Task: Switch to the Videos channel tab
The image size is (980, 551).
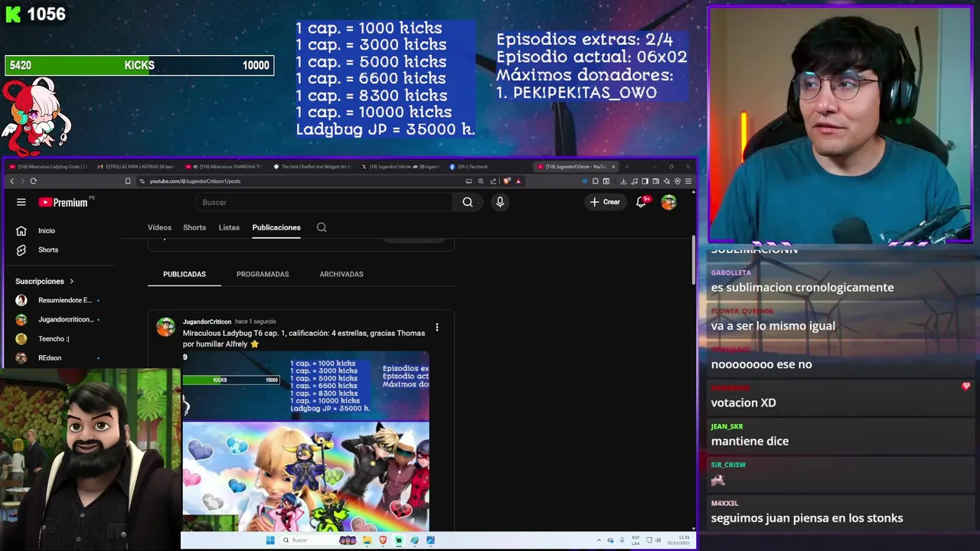Action: 159,227
